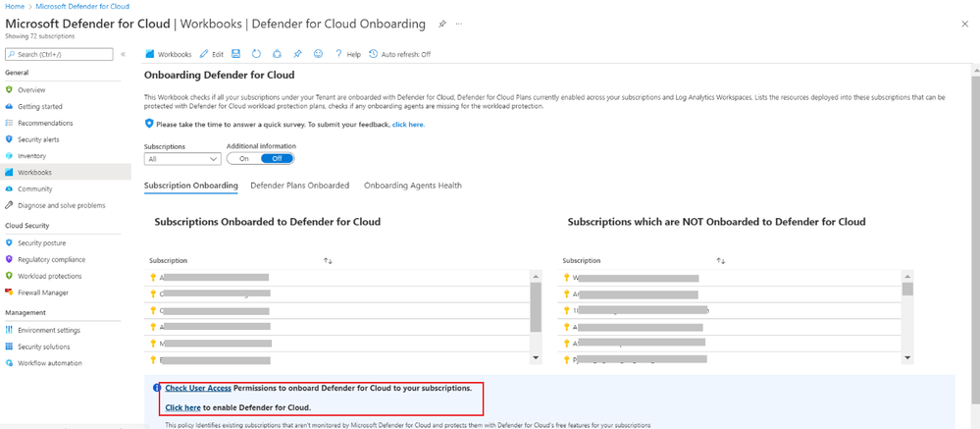Sort NOT onboarded Subscription column

(721, 261)
